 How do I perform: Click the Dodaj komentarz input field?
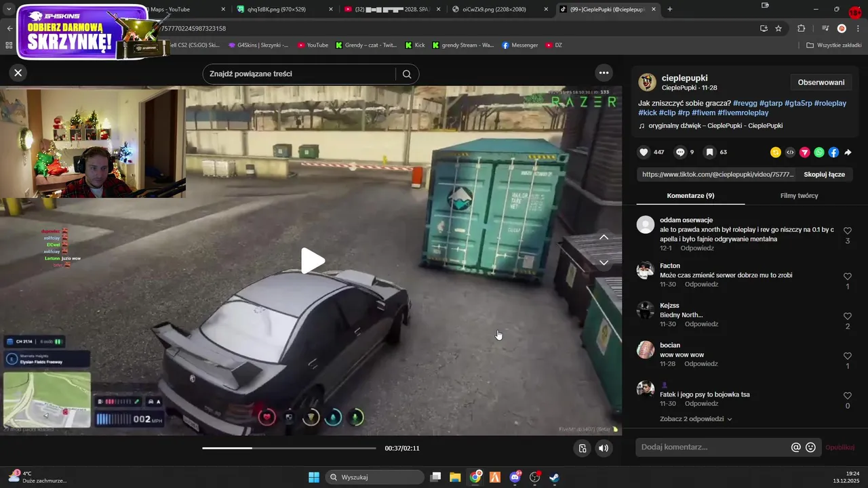712,447
